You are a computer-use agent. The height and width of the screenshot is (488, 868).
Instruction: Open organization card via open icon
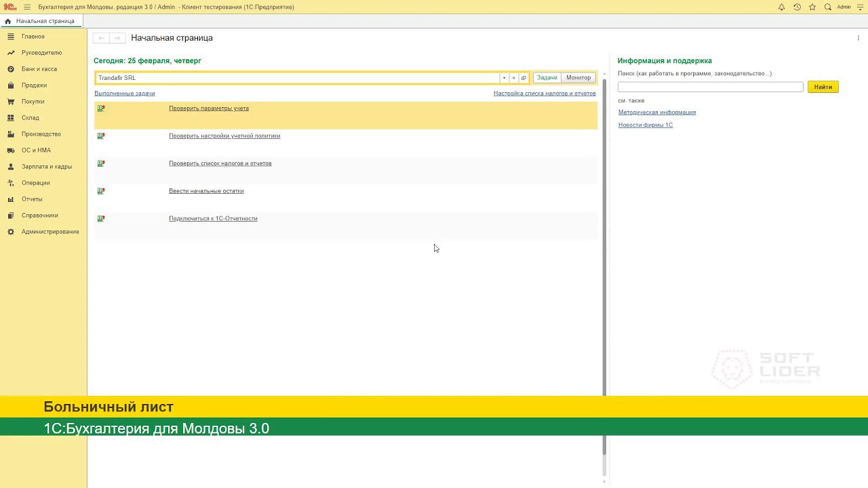coord(524,78)
